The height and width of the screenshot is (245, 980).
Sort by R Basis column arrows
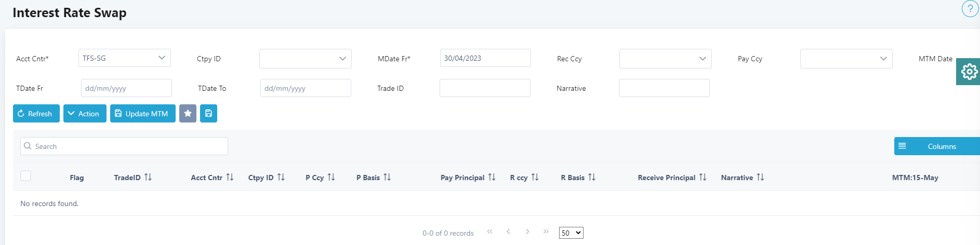point(592,178)
